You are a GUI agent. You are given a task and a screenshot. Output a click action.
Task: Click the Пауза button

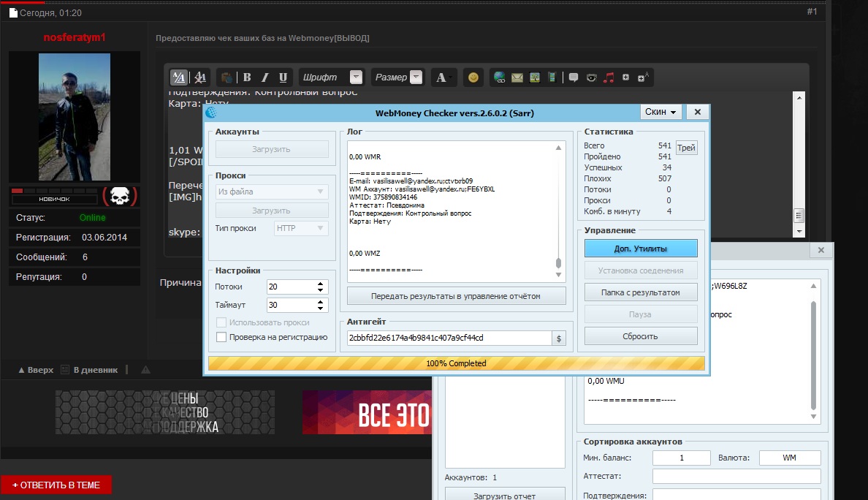[641, 314]
